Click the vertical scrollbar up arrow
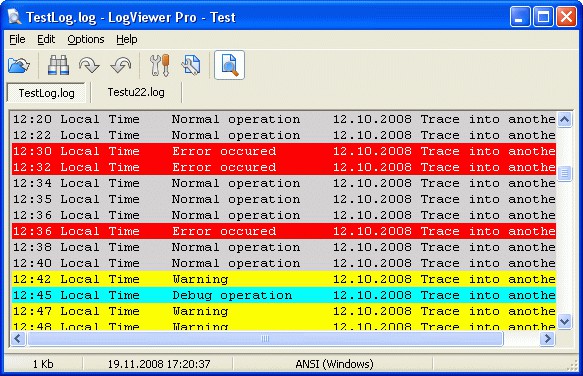 click(x=564, y=119)
